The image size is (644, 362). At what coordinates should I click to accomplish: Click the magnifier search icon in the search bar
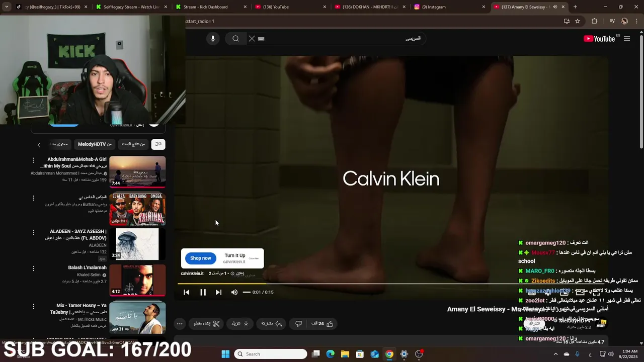click(x=235, y=39)
